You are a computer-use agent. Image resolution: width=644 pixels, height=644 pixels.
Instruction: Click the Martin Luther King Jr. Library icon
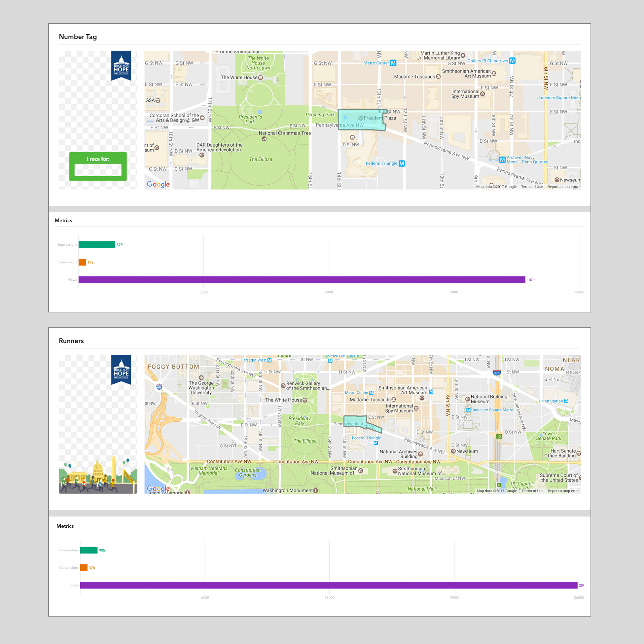[x=463, y=55]
